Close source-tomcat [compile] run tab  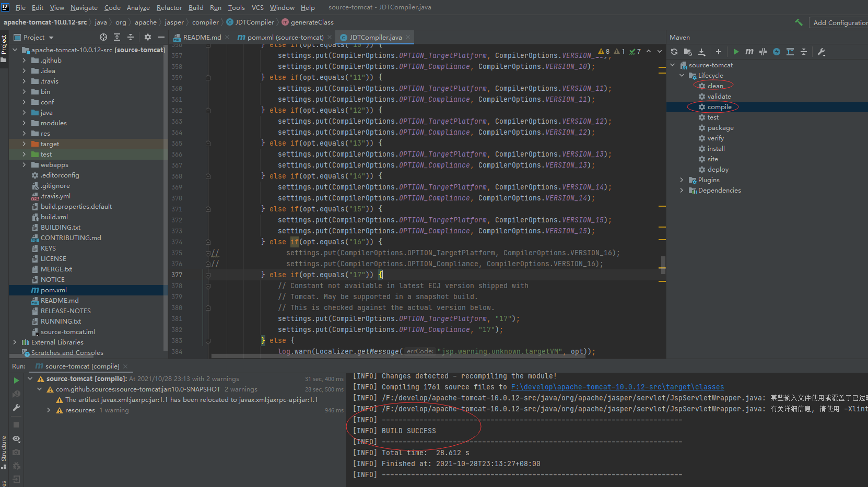tap(125, 366)
